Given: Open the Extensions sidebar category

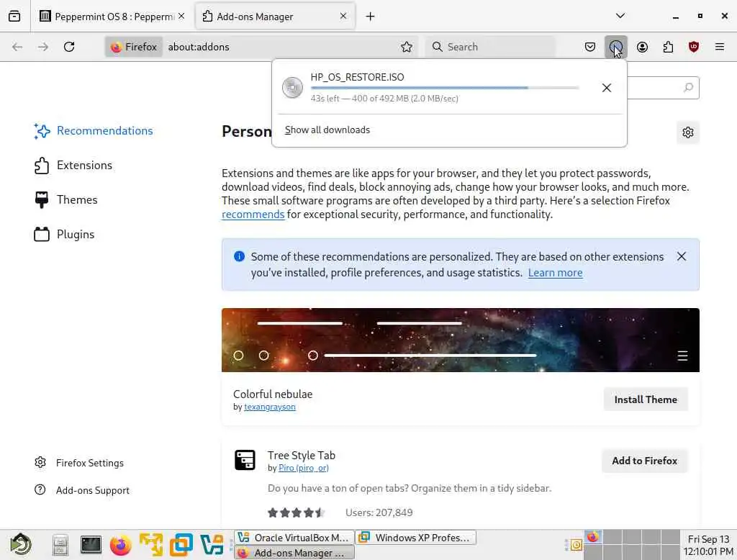Looking at the screenshot, I should pos(73,166).
